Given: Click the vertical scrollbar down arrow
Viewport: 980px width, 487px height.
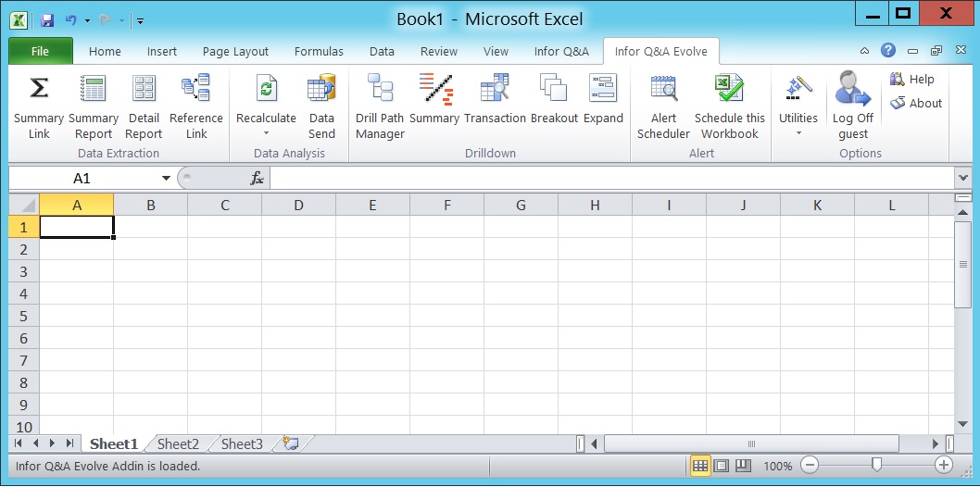Looking at the screenshot, I should pyautogui.click(x=963, y=425).
